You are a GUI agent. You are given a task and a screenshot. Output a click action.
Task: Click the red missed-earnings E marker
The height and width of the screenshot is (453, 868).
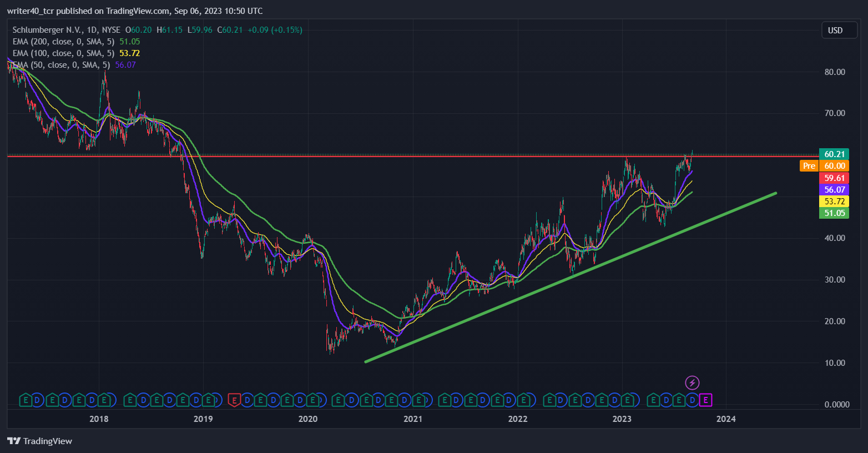tap(235, 400)
